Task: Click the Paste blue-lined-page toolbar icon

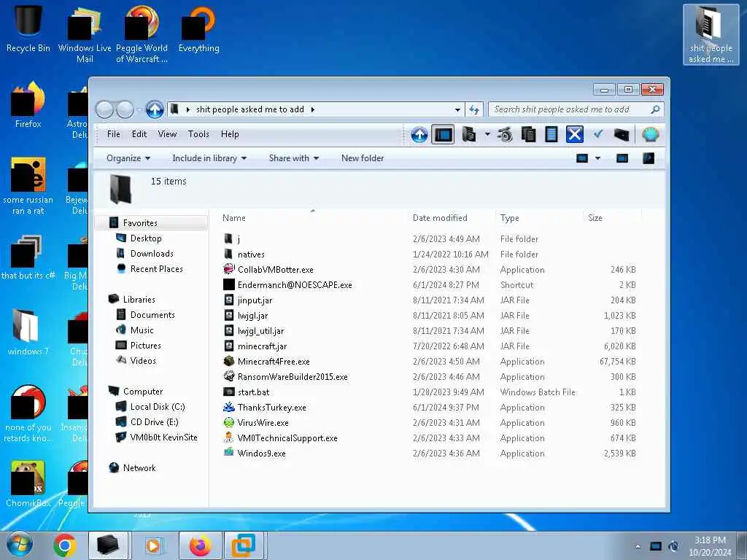Action: pos(551,135)
